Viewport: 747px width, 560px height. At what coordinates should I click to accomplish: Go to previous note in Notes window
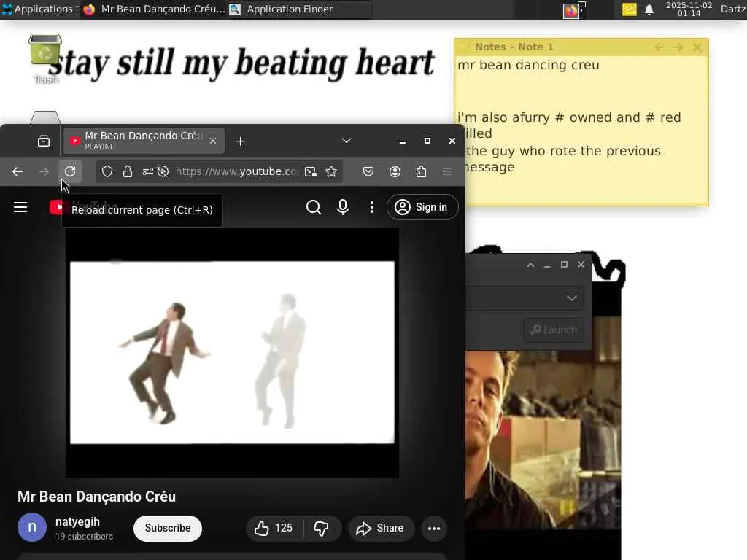coord(659,47)
